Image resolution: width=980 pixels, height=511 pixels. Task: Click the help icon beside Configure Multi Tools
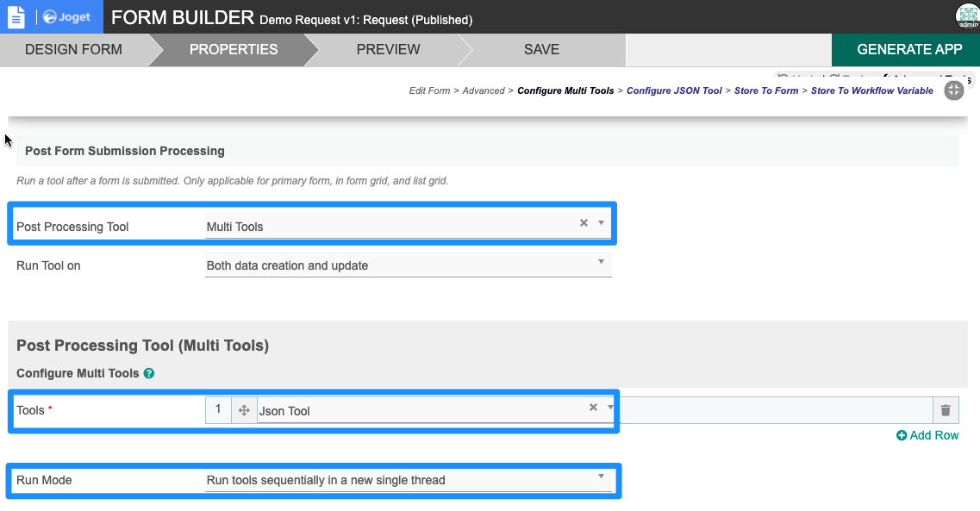tap(149, 373)
